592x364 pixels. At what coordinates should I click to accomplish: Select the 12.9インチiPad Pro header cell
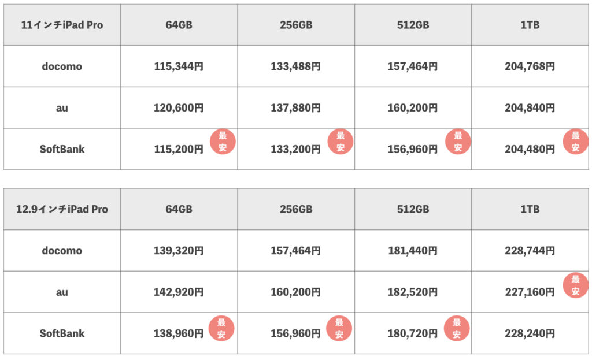pos(62,209)
